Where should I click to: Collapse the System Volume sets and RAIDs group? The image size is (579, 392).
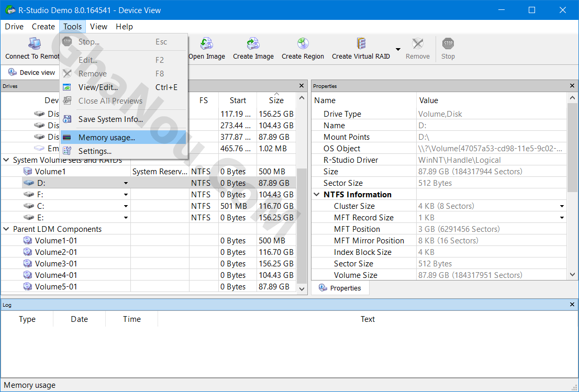click(6, 160)
